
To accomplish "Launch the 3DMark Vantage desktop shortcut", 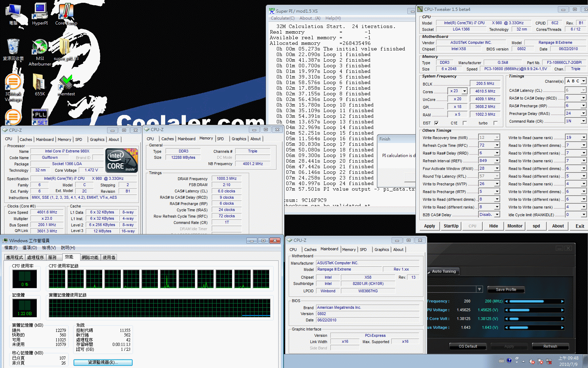I will (x=13, y=88).
